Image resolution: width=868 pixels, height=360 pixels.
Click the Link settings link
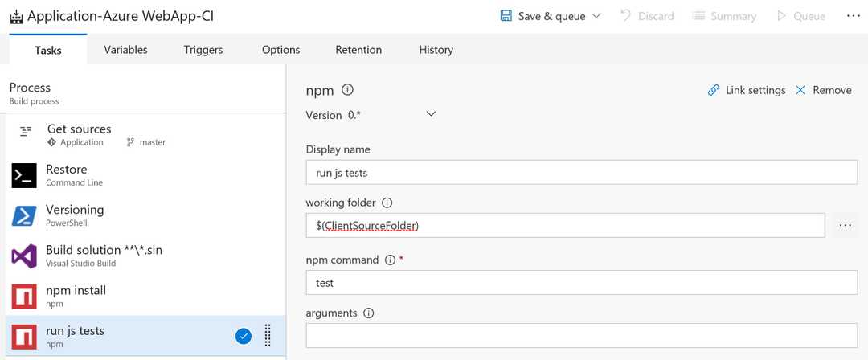point(746,90)
